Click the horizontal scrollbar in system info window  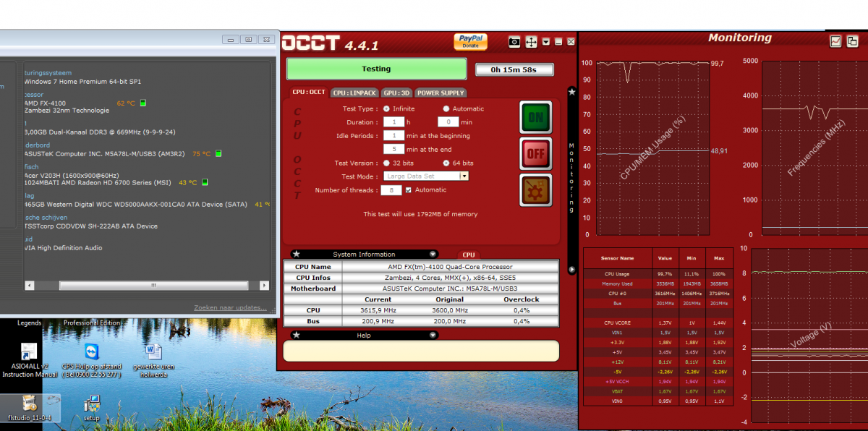(x=153, y=286)
